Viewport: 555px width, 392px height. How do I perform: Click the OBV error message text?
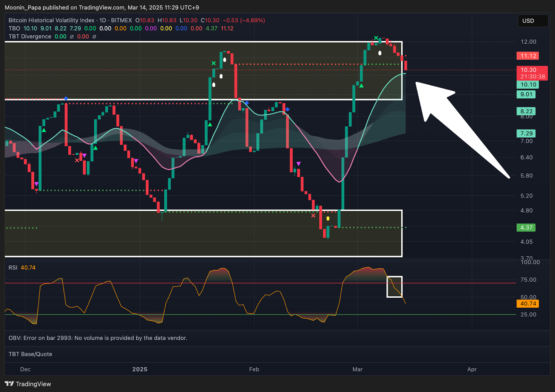98,338
